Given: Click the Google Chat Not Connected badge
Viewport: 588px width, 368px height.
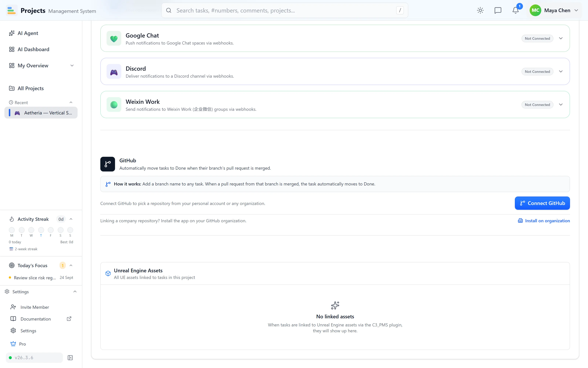Looking at the screenshot, I should 537,38.
